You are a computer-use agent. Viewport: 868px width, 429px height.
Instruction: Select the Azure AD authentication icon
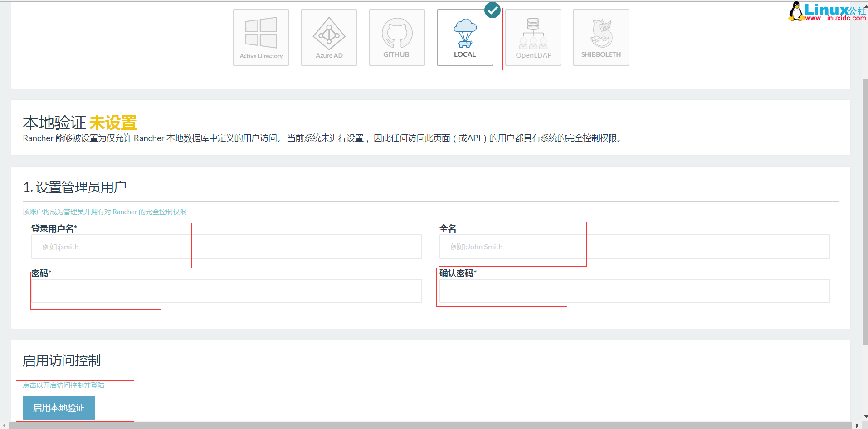click(x=328, y=37)
